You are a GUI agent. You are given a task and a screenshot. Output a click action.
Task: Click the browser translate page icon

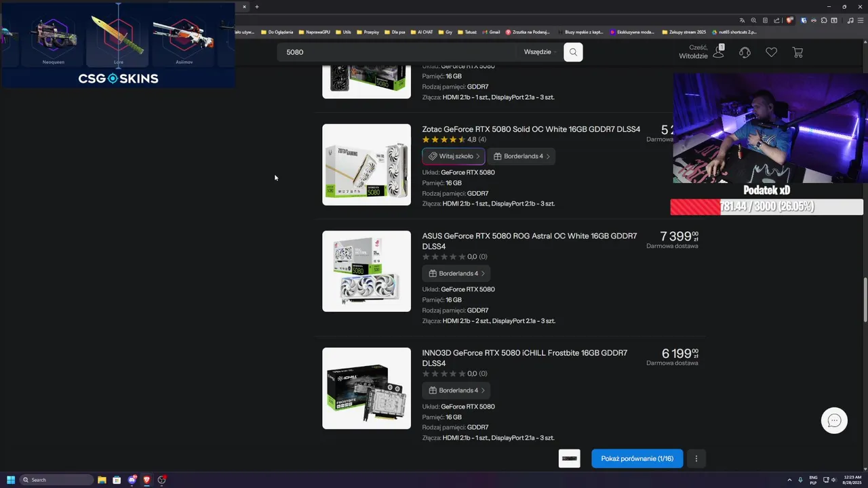coord(742,20)
